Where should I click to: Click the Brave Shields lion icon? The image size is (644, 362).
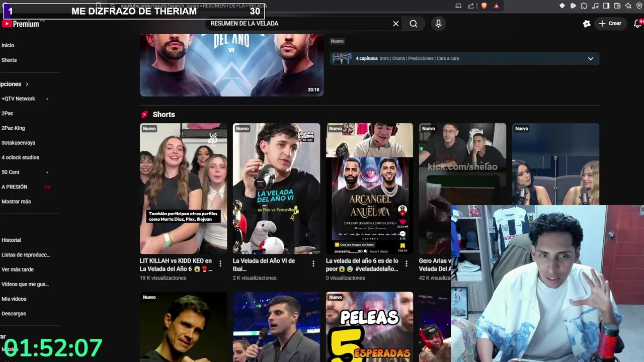click(484, 6)
